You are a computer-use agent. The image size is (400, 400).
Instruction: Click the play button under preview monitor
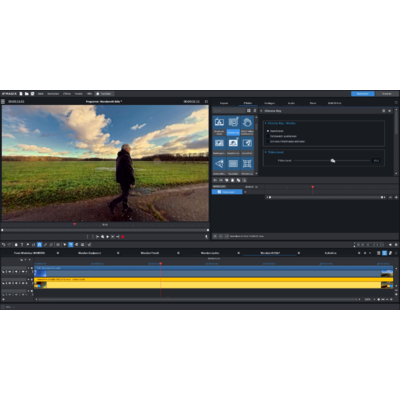coord(107,237)
